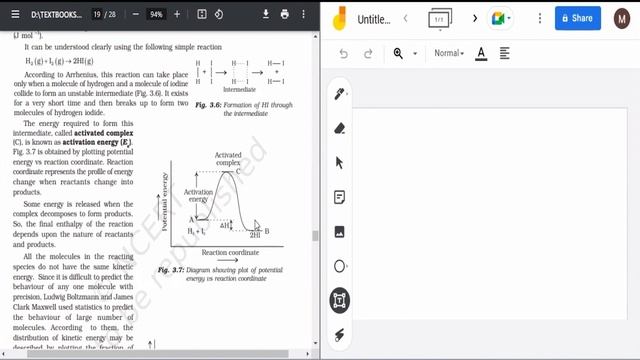
Task: Open the Jamboard home logo
Action: click(x=340, y=19)
